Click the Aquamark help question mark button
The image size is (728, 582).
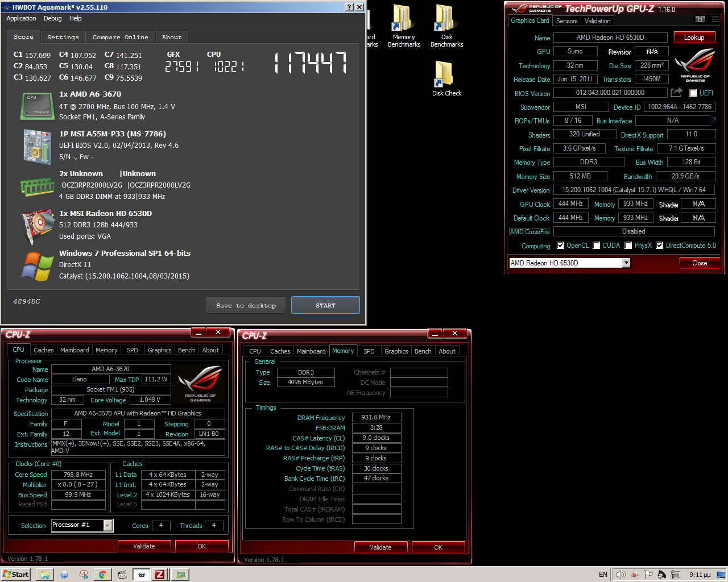click(x=349, y=7)
